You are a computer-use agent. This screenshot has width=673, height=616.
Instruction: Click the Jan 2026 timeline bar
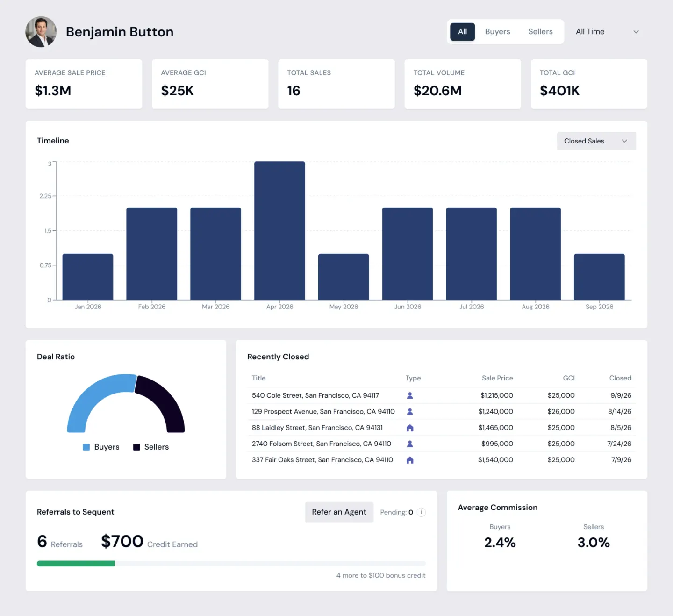(88, 277)
